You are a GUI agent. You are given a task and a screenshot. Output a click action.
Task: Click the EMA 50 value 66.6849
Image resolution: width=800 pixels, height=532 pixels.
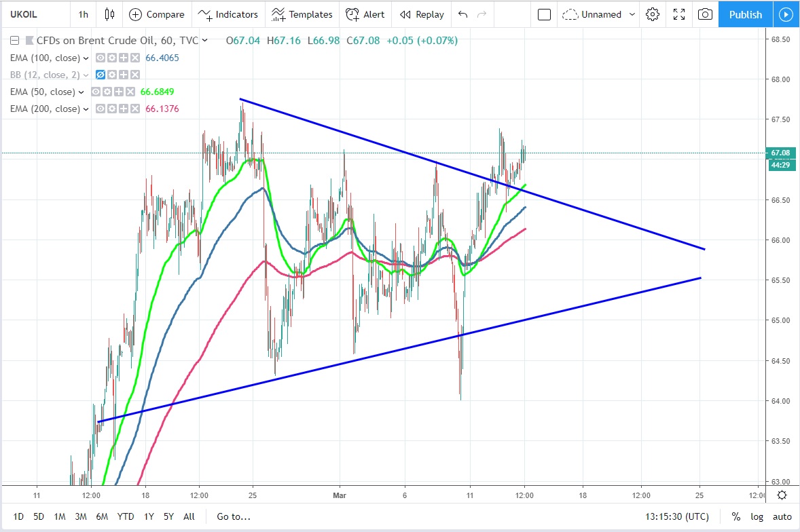tap(157, 92)
